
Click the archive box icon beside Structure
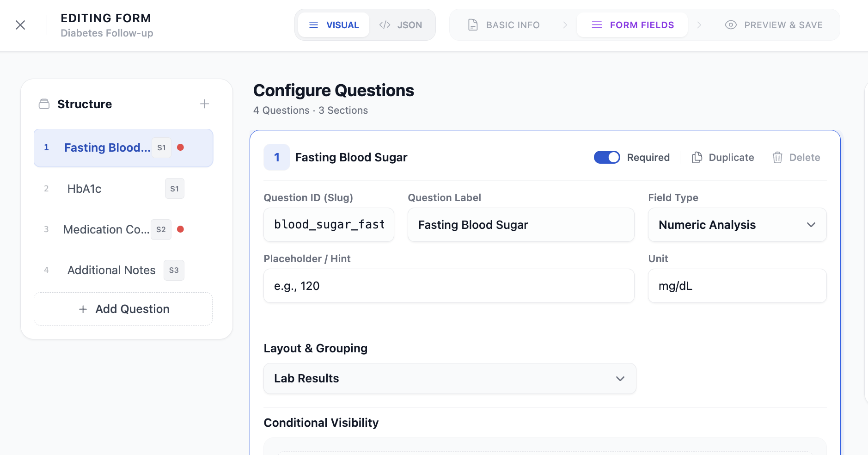[x=44, y=104]
